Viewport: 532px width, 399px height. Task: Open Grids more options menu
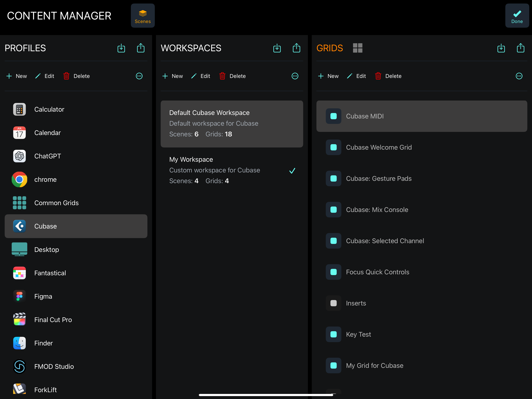pyautogui.click(x=519, y=76)
